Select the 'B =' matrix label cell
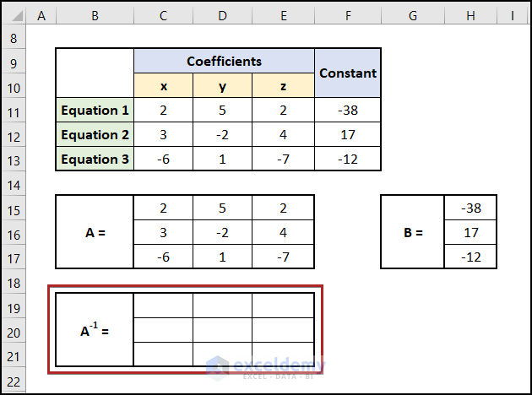The image size is (532, 395). coord(413,232)
